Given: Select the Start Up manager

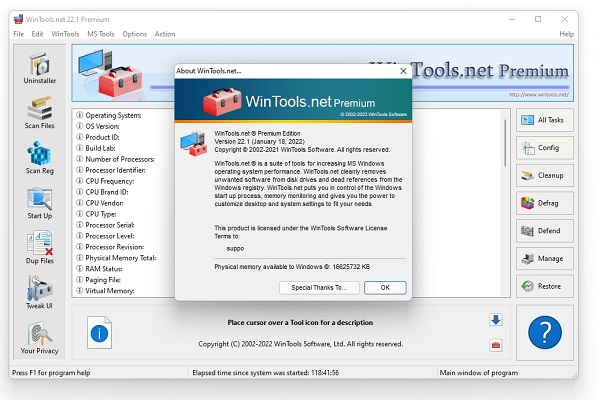Looking at the screenshot, I should [39, 203].
